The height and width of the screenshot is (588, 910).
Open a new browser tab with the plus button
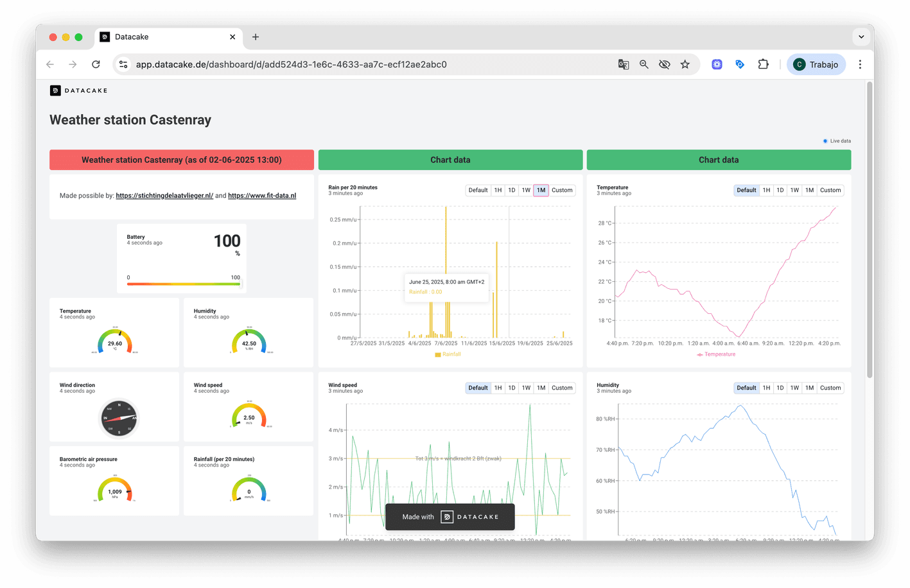pos(256,37)
